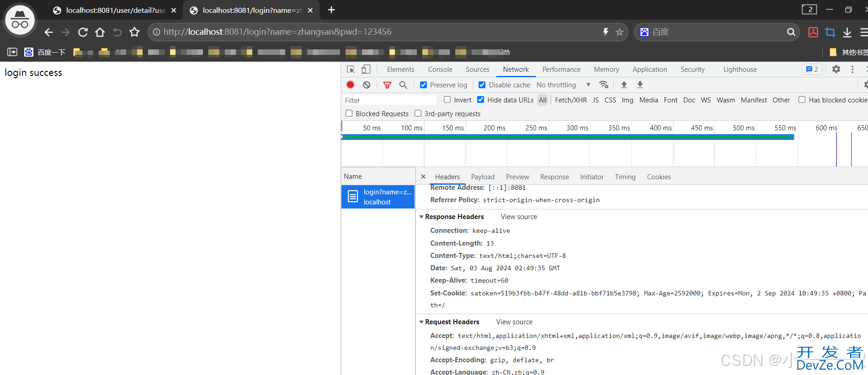The height and width of the screenshot is (375, 868).
Task: Open the browser downloads icon
Action: click(x=847, y=32)
